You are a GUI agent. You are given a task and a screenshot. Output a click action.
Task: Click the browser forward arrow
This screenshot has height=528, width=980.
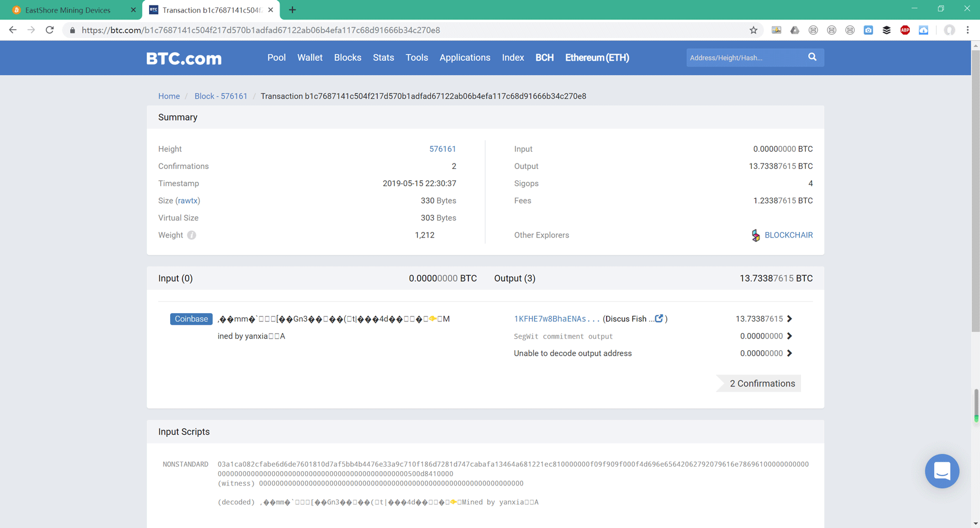pos(31,30)
